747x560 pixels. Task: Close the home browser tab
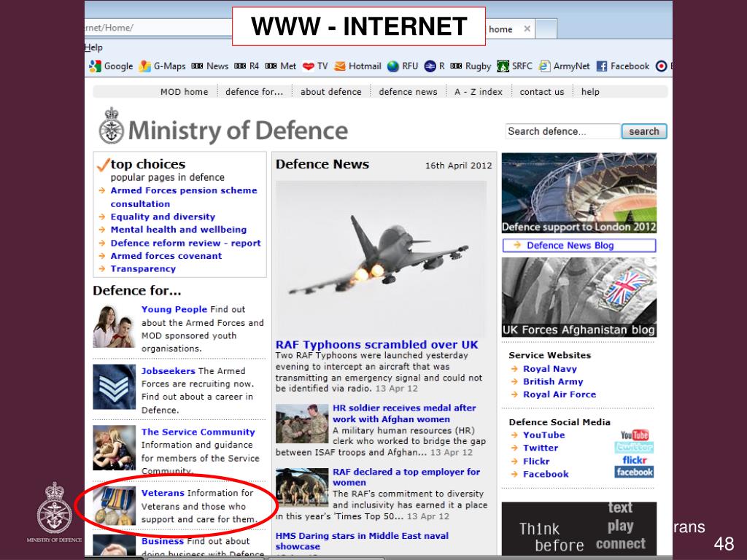click(527, 28)
